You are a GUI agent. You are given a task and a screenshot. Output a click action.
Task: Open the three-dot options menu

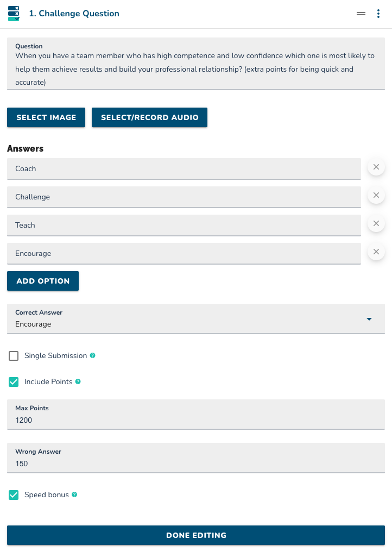tap(378, 14)
